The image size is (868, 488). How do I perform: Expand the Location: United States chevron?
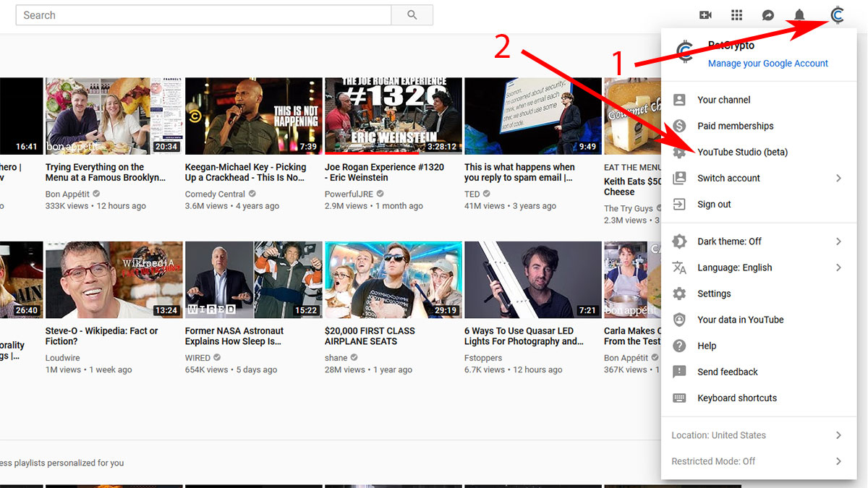pyautogui.click(x=839, y=435)
